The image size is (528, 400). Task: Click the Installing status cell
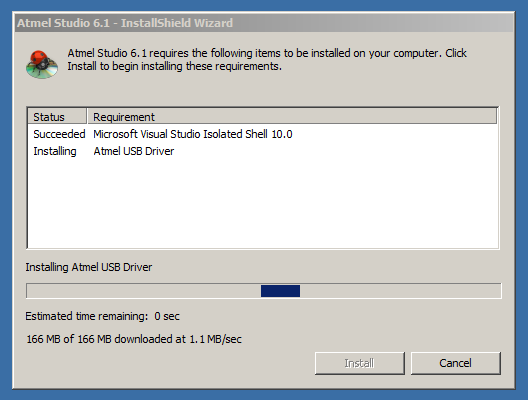(x=55, y=151)
